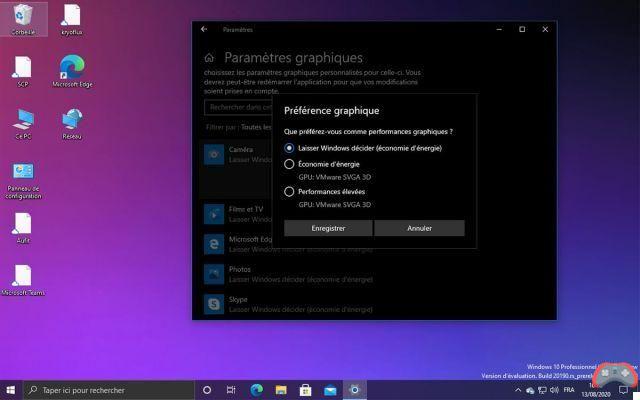Click the Rechercher search field in Paramètres
This screenshot has height=400, width=640.
238,107
